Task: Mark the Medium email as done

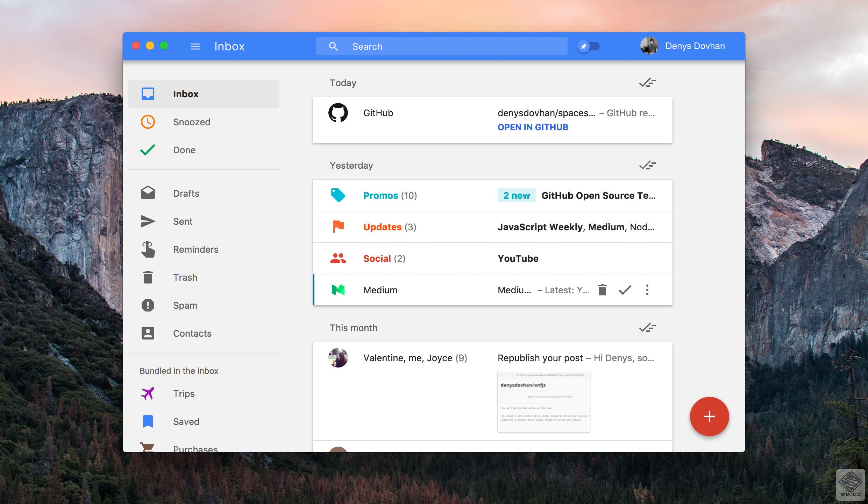Action: [625, 290]
